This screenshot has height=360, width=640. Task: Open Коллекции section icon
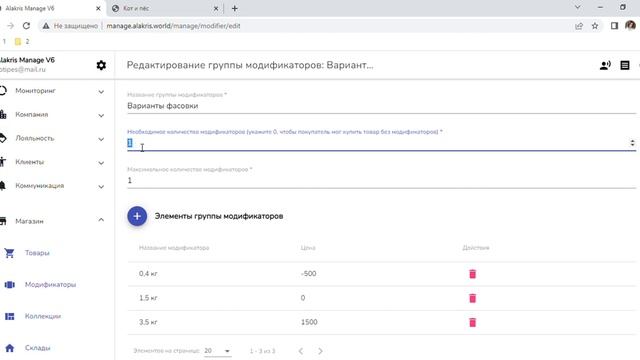(9, 316)
